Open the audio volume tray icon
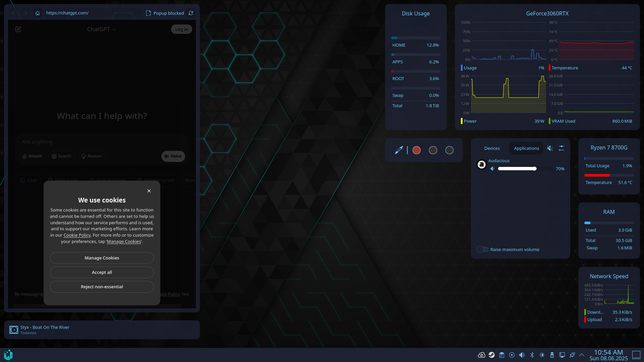 tap(522, 355)
